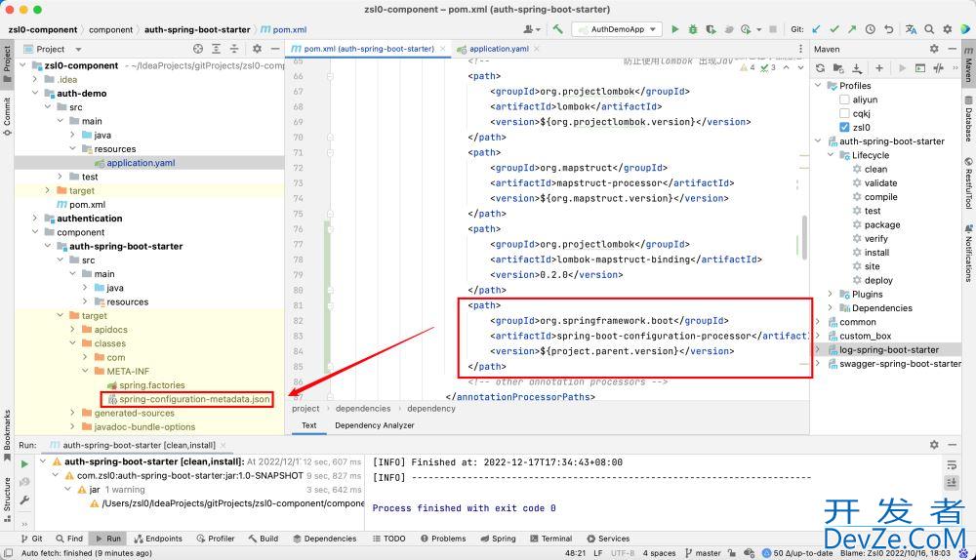
Task: Rollback changes with the undo icon
Action: (x=889, y=29)
